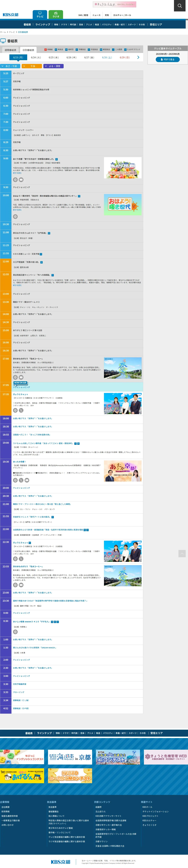Viewport: 188px width, 868px height.
Task: Click the back-to-top arrow button
Action: point(182,554)
